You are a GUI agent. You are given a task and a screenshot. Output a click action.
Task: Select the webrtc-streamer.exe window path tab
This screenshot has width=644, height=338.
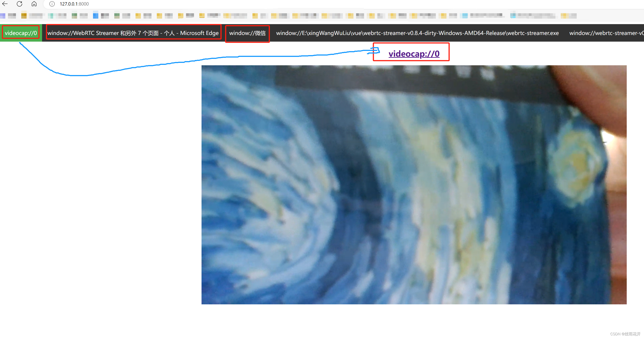tap(417, 33)
